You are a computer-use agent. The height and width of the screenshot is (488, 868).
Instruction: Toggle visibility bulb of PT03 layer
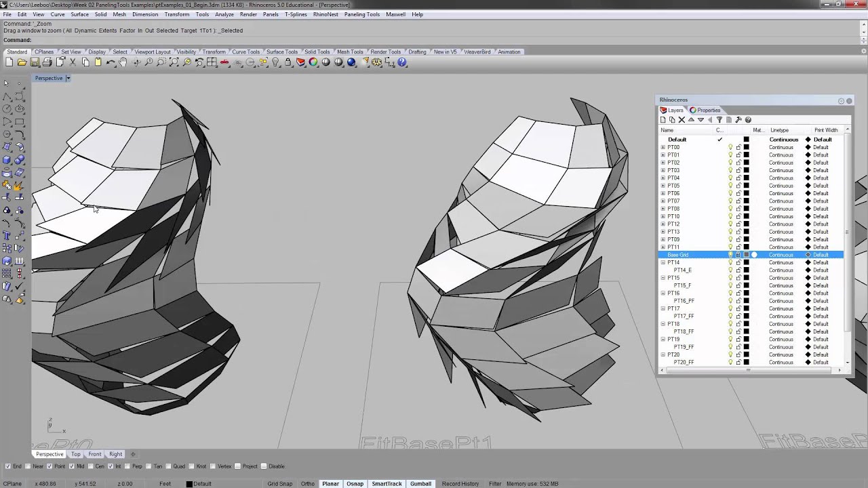pos(730,170)
